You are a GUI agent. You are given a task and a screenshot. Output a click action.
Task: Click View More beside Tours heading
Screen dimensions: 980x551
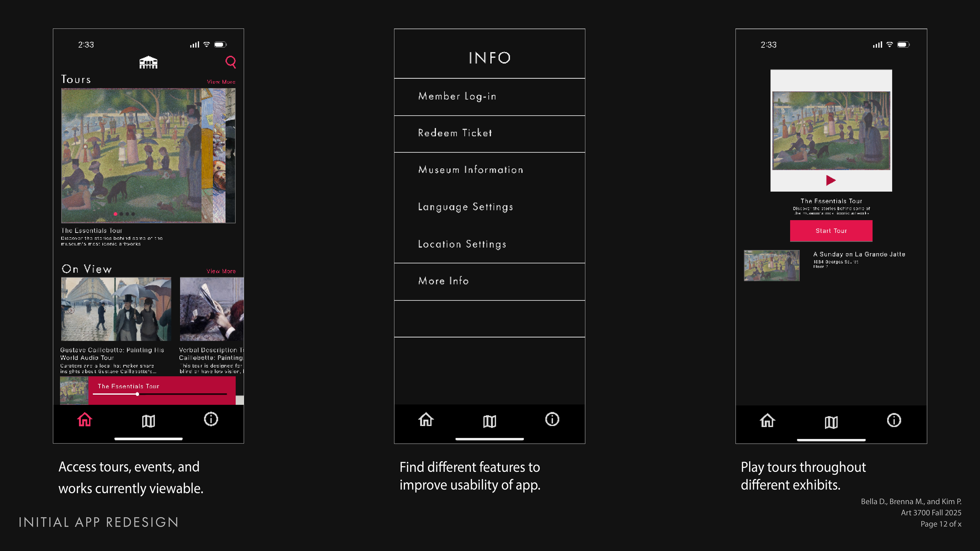pyautogui.click(x=221, y=82)
